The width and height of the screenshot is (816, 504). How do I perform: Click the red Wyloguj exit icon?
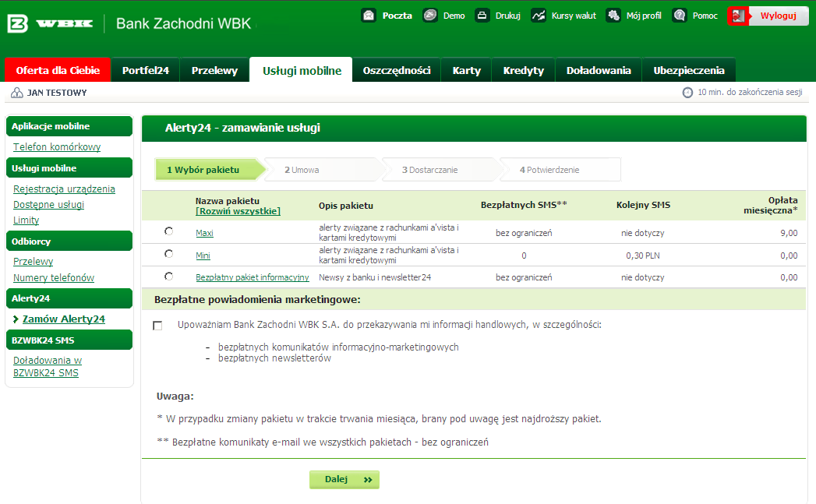[738, 16]
